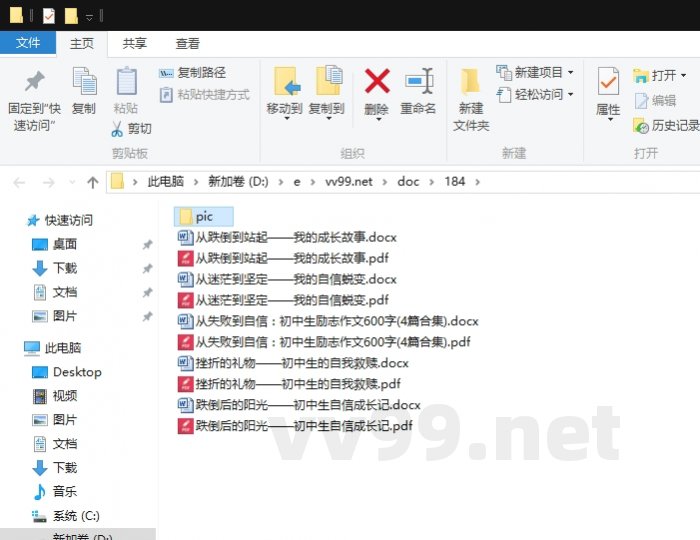The image size is (700, 540).
Task: Go up one folder level
Action: point(93,183)
